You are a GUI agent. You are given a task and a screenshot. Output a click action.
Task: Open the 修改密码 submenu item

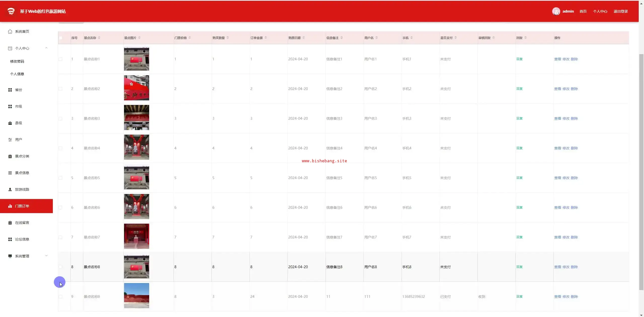17,61
